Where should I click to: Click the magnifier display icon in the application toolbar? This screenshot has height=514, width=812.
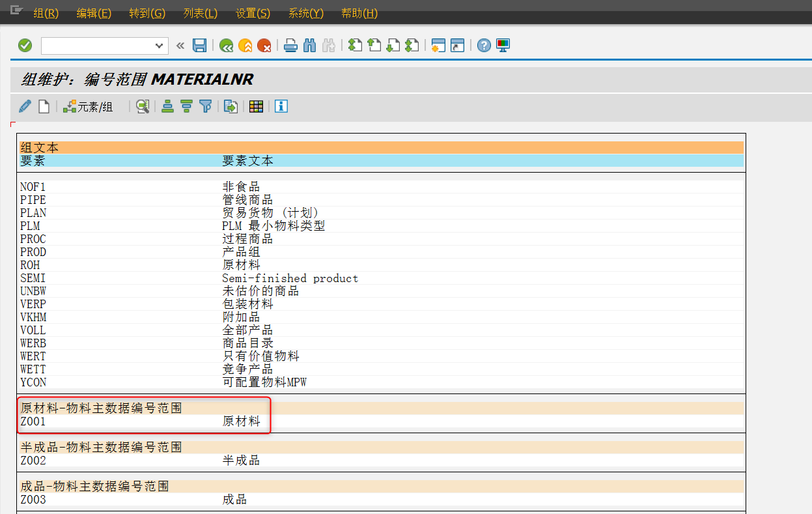point(143,106)
